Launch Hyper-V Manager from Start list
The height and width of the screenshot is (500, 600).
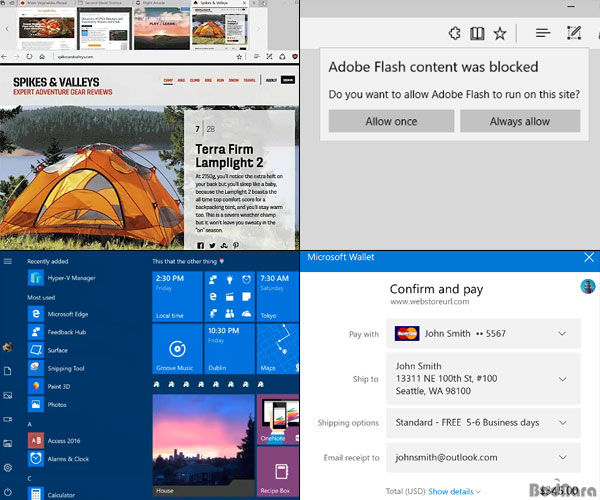62,278
